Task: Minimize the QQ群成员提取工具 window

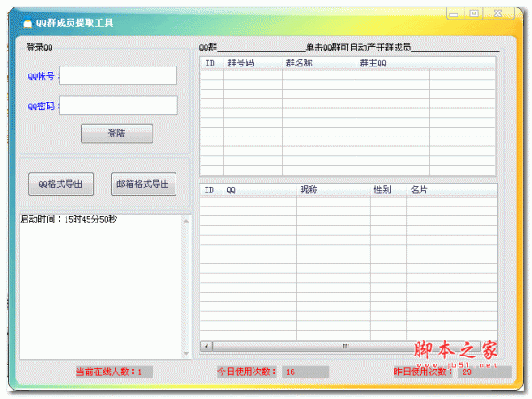Action: pos(455,13)
